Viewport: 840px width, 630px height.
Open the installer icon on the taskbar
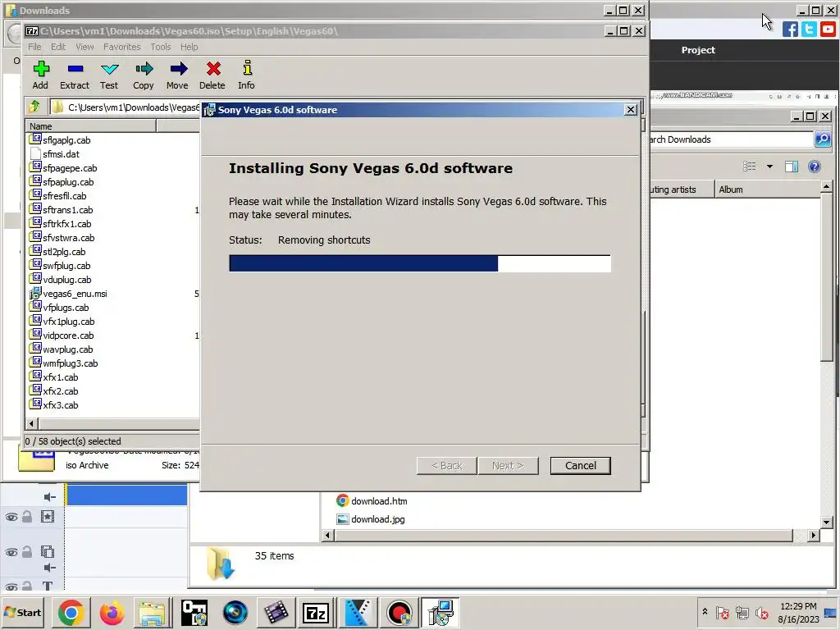coord(440,613)
